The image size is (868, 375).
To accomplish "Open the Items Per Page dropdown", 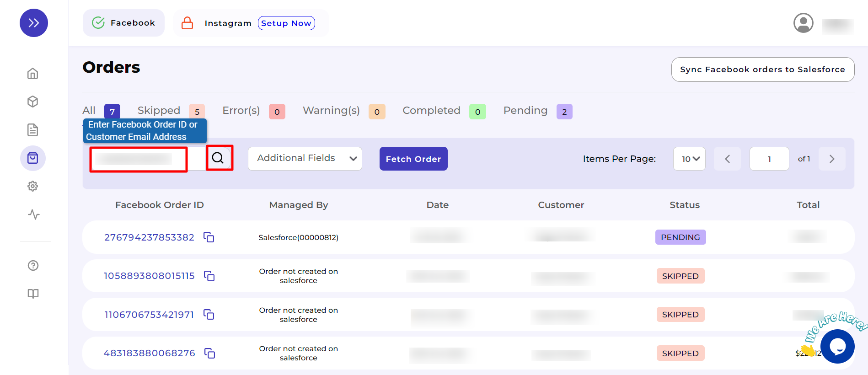I will 689,159.
